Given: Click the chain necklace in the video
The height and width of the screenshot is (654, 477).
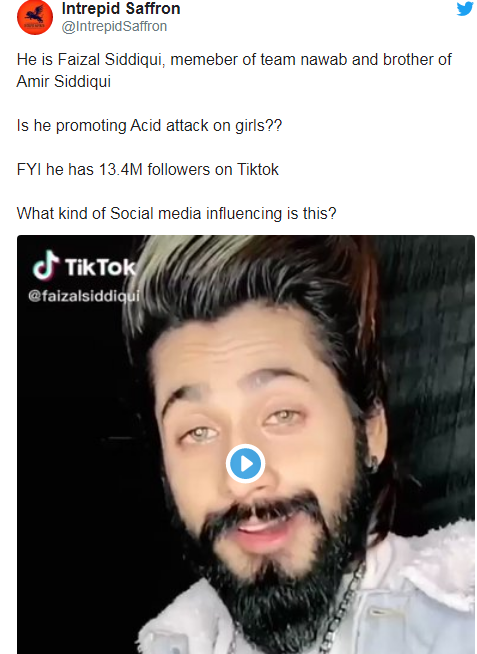Looking at the screenshot, I should (x=340, y=610).
